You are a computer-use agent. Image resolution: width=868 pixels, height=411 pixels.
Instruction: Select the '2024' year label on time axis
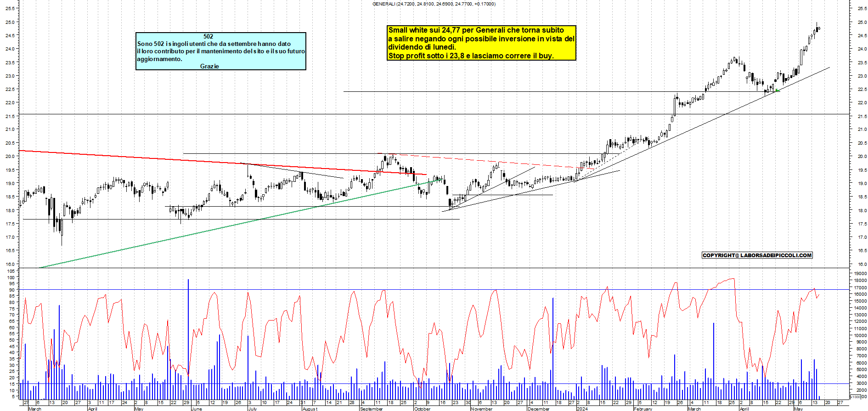tap(582, 409)
